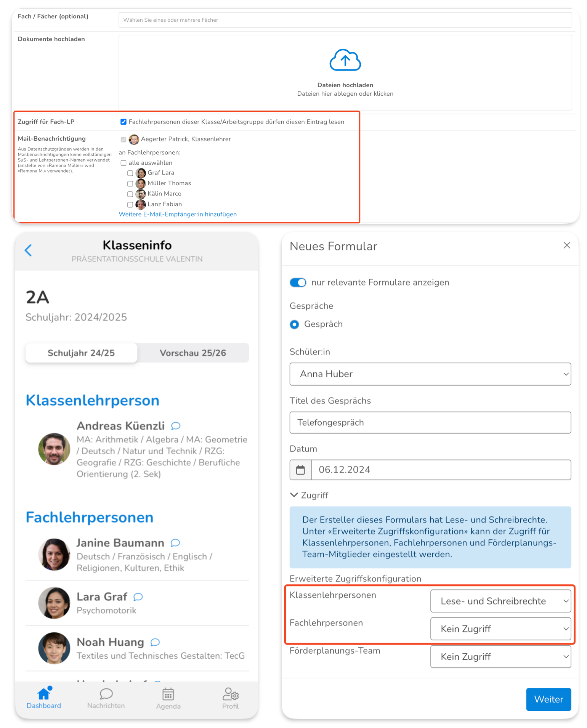The image size is (587, 728).
Task: Open the Schüler:in dropdown Anna Huber
Action: [x=430, y=374]
